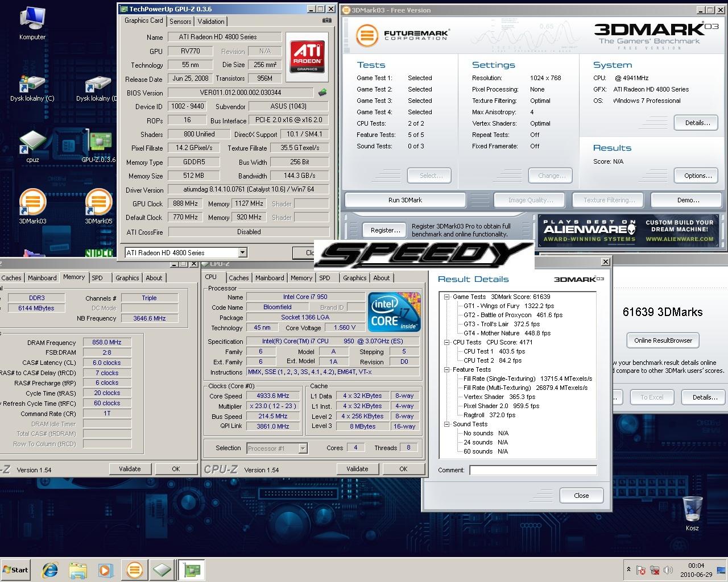
Task: Open the Kosz recycle bin icon
Action: (x=692, y=513)
